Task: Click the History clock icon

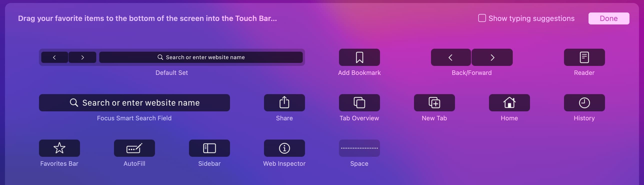Action: click(x=584, y=103)
